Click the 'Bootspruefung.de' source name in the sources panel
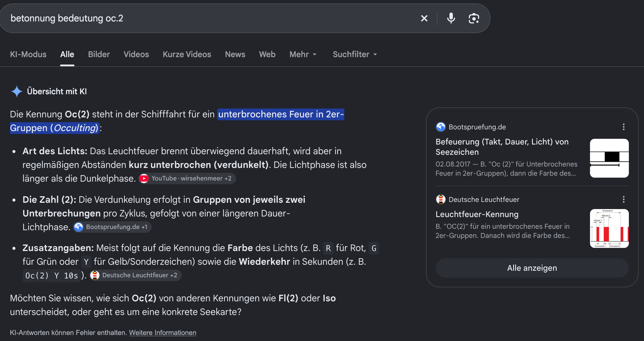 477,127
